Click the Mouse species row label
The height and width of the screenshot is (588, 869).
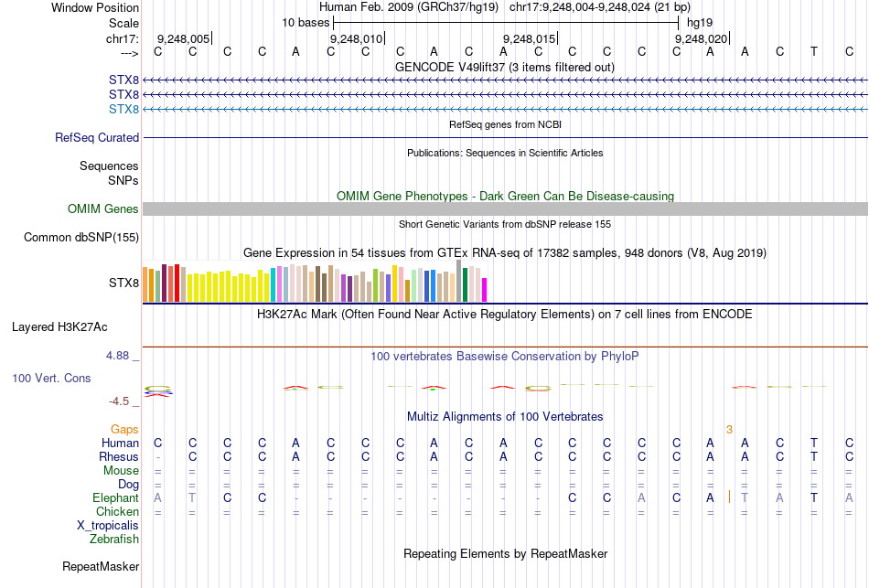coord(121,471)
